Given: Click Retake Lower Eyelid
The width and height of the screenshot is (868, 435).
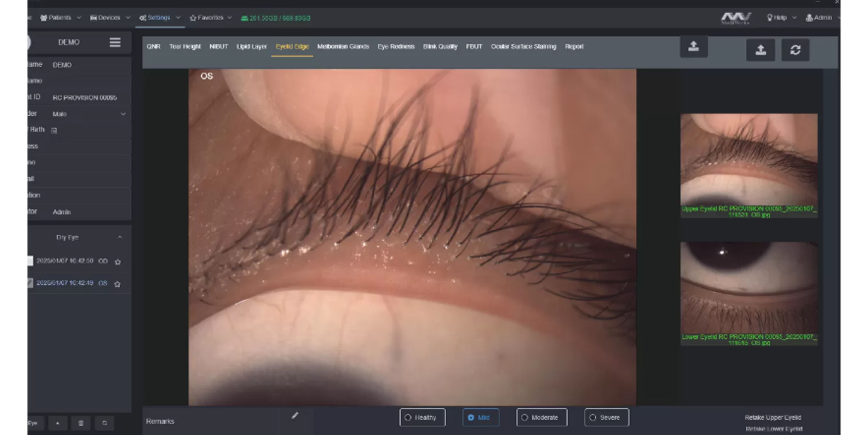Looking at the screenshot, I should [x=774, y=429].
